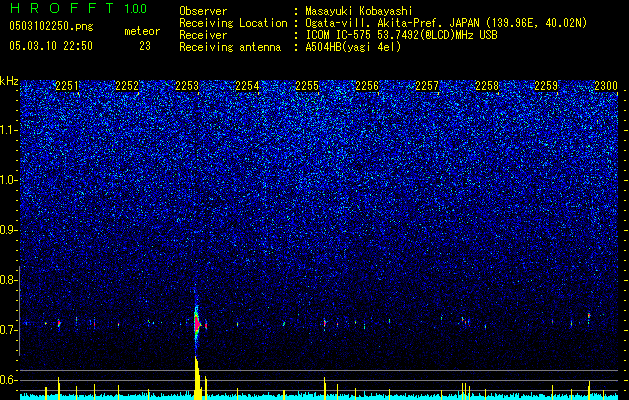Click the kHz axis unit label
Screen dimensions: 629x400
[9, 81]
